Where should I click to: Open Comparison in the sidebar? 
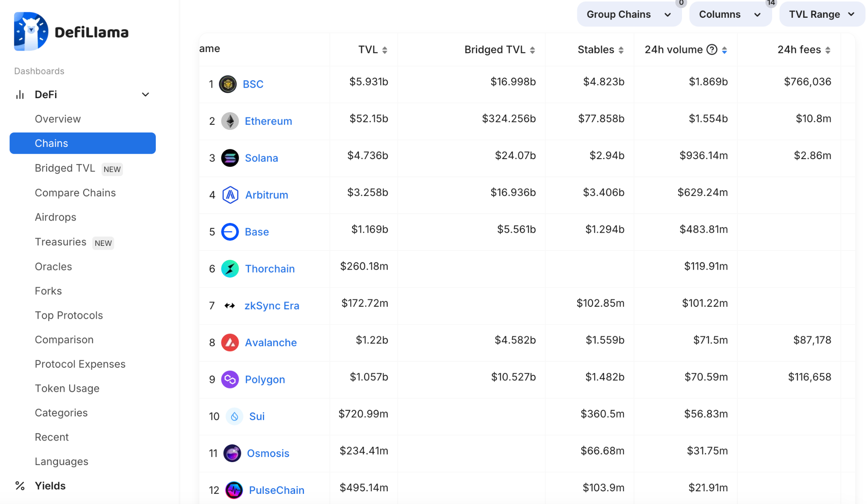64,339
